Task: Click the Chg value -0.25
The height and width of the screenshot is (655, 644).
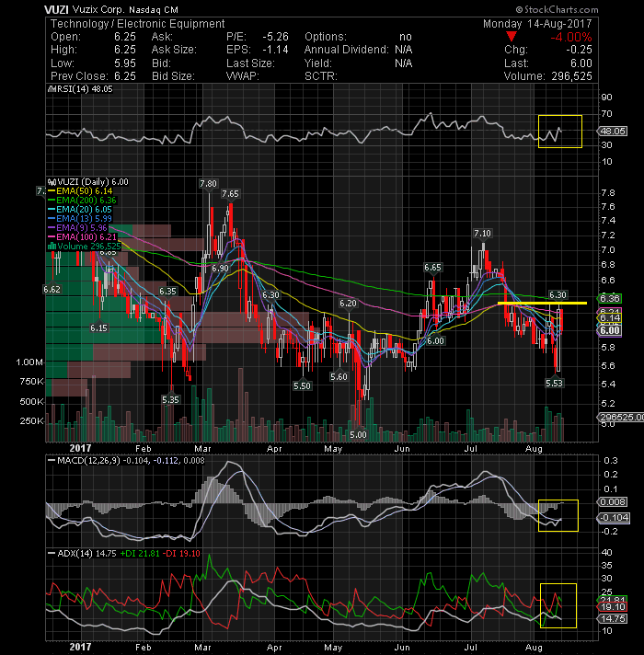Action: 579,50
